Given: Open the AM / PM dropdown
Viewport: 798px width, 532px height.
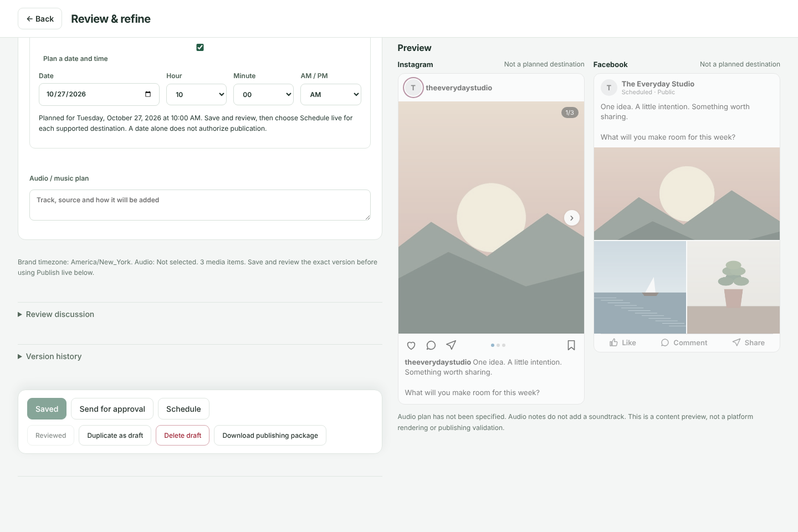Looking at the screenshot, I should click(331, 95).
